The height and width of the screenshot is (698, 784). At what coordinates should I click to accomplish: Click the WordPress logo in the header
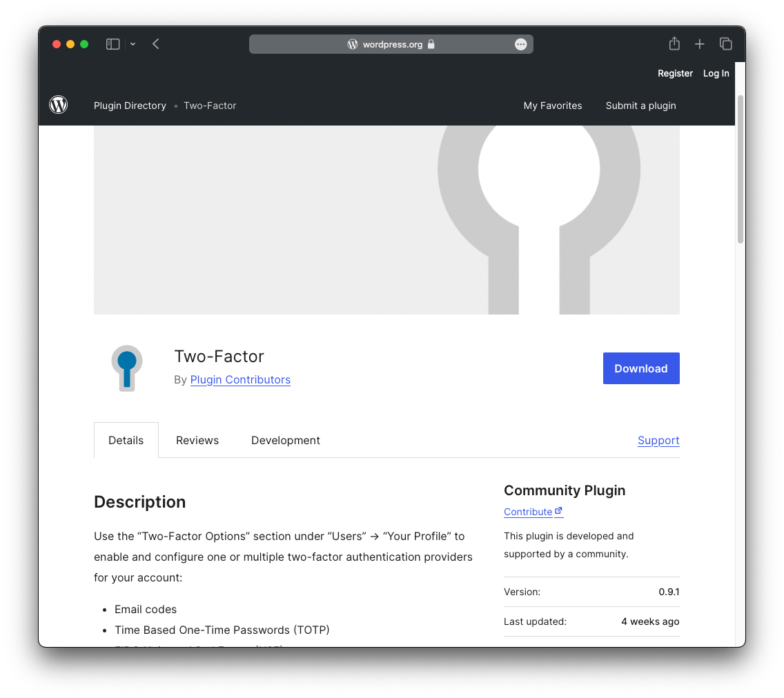[x=58, y=105]
